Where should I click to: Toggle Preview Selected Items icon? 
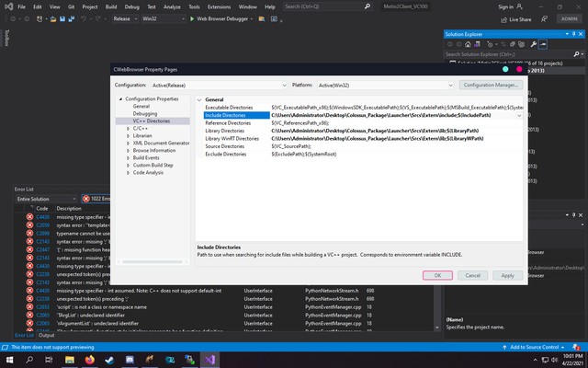(x=543, y=44)
